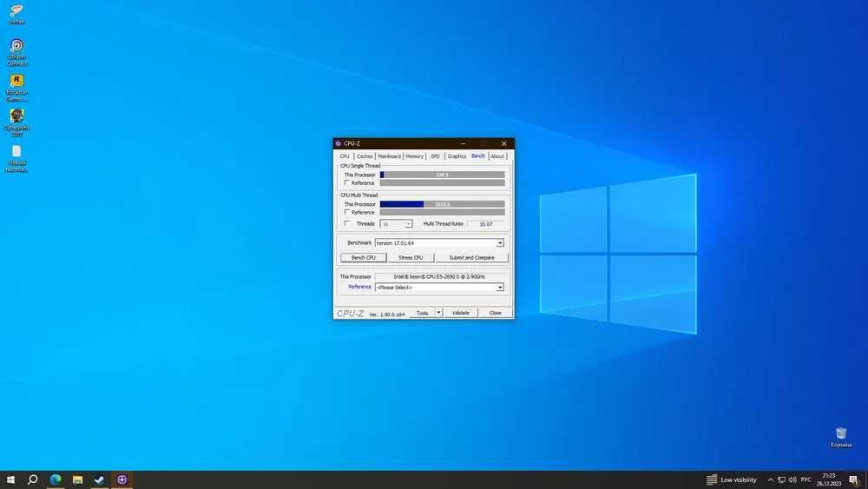The image size is (868, 489).
Task: Open the Threads count dropdown
Action: click(396, 224)
